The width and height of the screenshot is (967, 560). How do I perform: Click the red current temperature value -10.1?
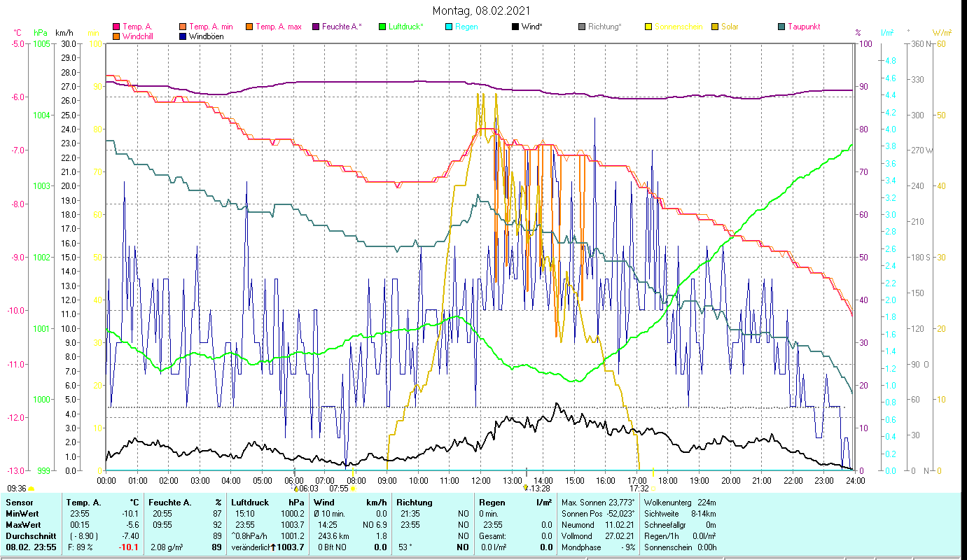click(x=128, y=547)
